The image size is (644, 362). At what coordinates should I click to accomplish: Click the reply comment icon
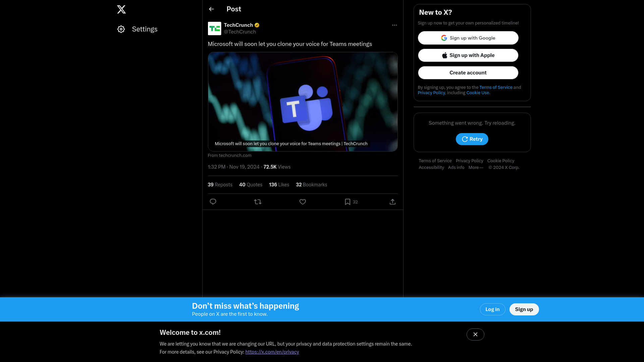click(213, 201)
